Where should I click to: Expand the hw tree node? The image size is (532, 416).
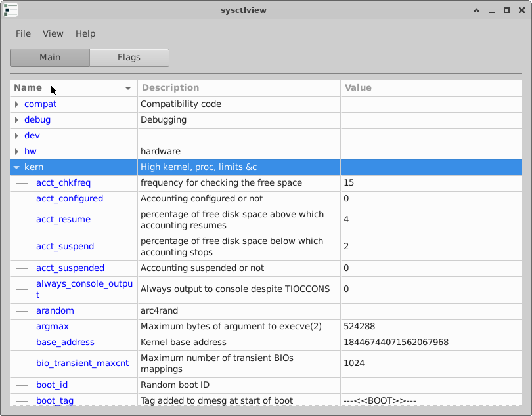click(x=17, y=152)
